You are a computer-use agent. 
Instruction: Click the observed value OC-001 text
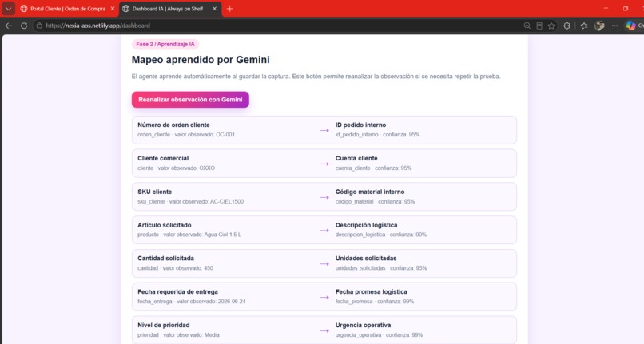pyautogui.click(x=225, y=135)
